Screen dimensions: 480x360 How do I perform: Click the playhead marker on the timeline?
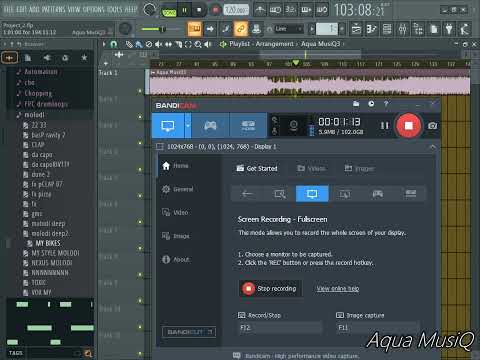click(296, 63)
